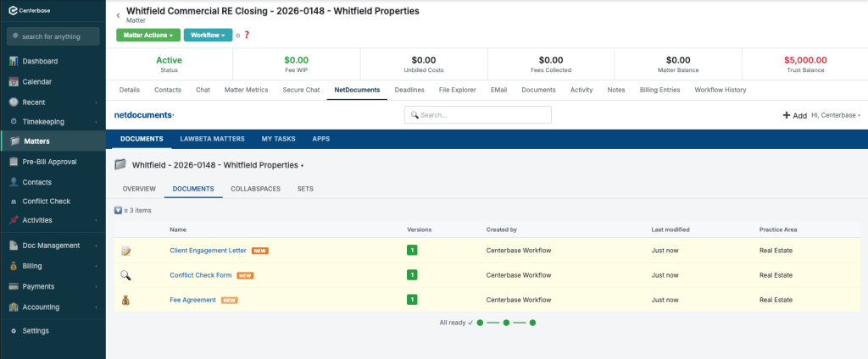This screenshot has width=868, height=359.
Task: Switch to the Billing Entries tab
Action: click(659, 89)
